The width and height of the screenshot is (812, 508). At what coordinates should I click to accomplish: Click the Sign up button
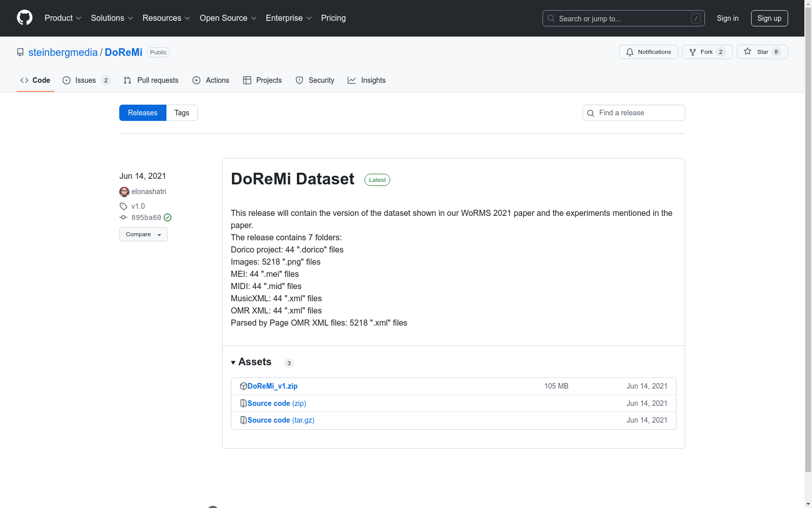(769, 18)
